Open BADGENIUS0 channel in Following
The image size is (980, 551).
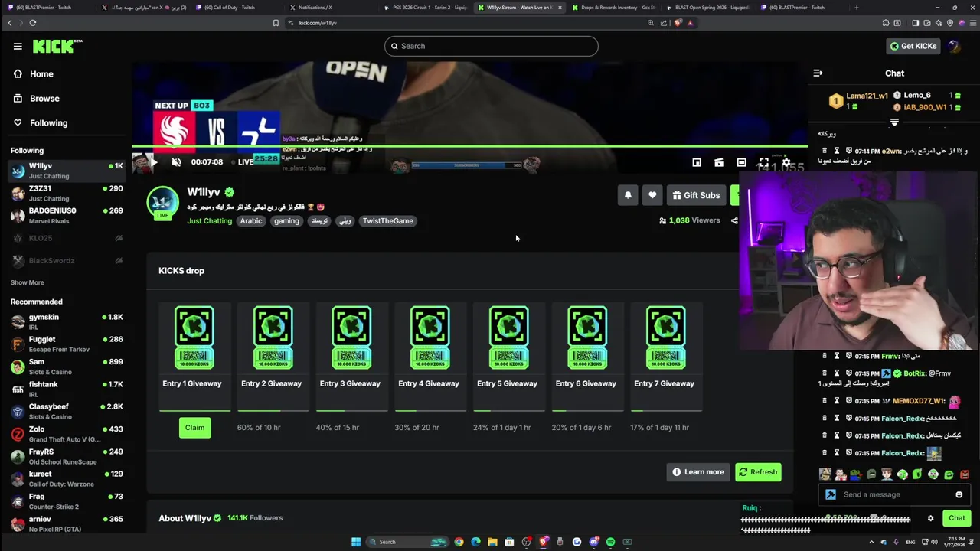tap(66, 216)
